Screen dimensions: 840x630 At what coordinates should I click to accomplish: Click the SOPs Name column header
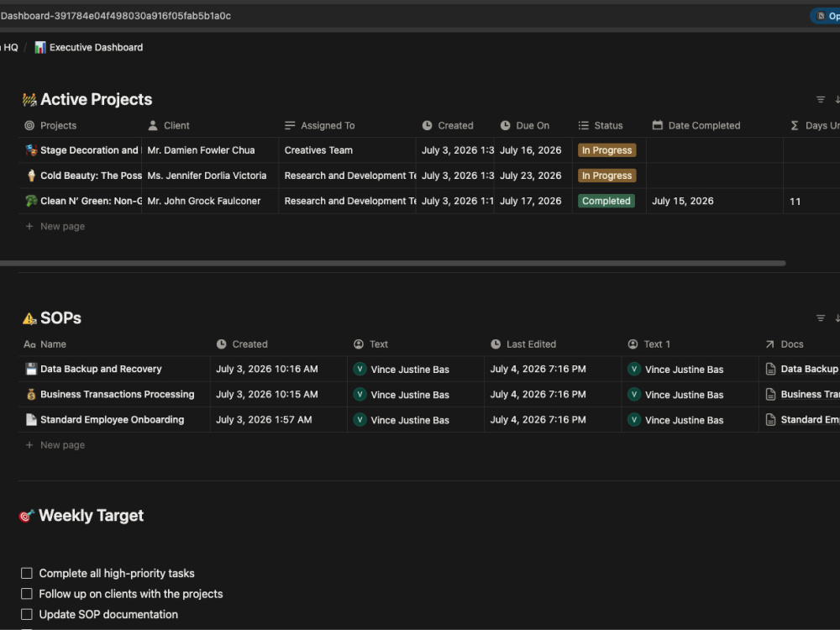coord(45,344)
